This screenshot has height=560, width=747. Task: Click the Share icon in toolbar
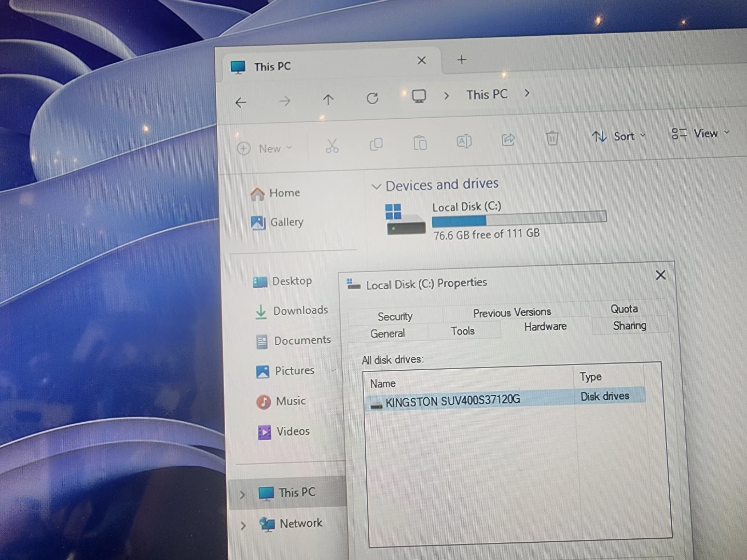click(508, 139)
